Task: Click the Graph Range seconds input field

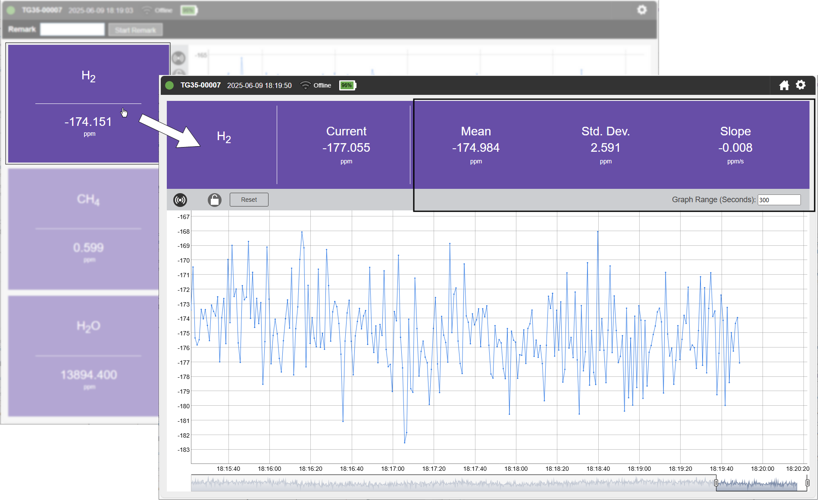Action: [x=778, y=200]
